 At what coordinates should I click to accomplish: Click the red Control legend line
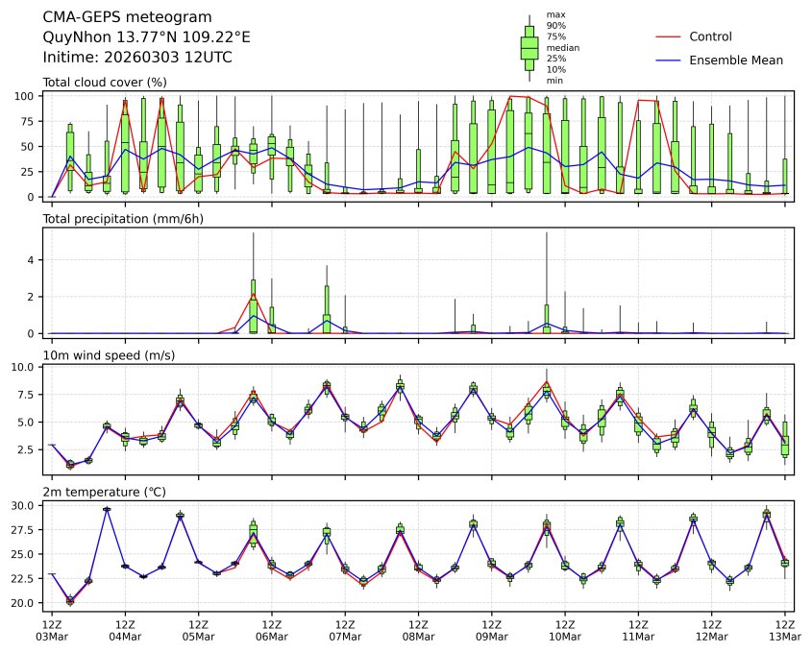pyautogui.click(x=667, y=36)
